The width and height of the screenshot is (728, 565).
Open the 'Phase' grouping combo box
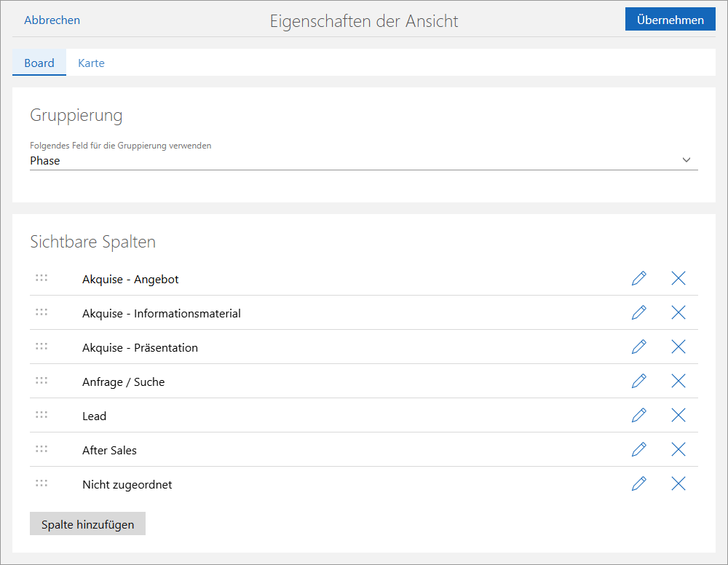[349, 161]
